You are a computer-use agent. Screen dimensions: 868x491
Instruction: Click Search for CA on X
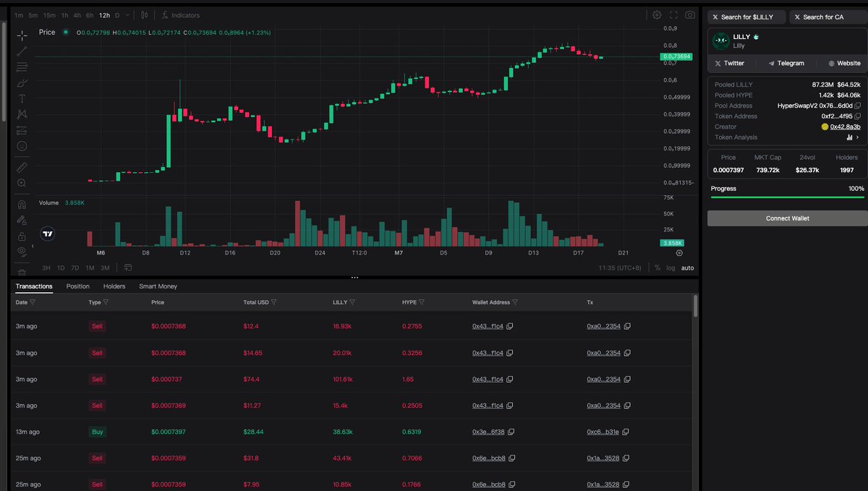click(x=828, y=17)
